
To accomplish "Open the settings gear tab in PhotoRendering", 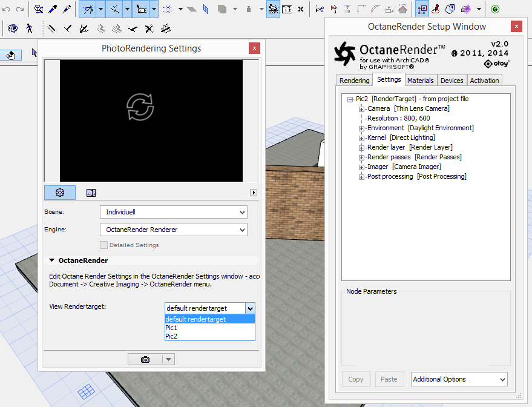I will (x=60, y=193).
